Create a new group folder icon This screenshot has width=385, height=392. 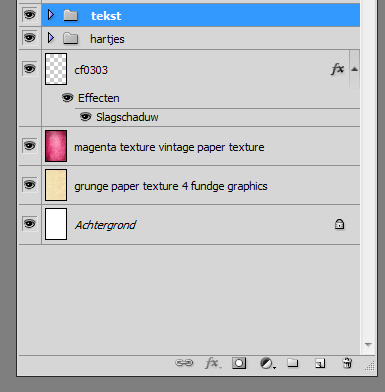pos(293,362)
